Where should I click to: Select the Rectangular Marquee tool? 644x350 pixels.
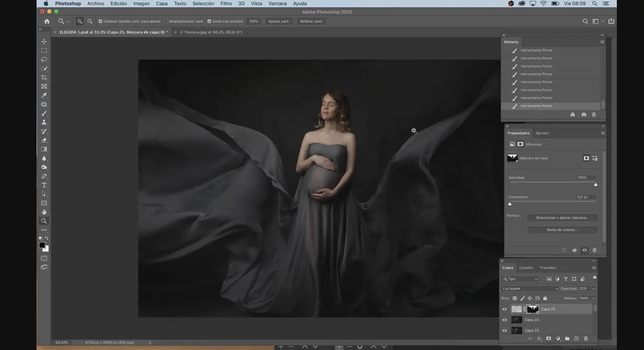[44, 51]
